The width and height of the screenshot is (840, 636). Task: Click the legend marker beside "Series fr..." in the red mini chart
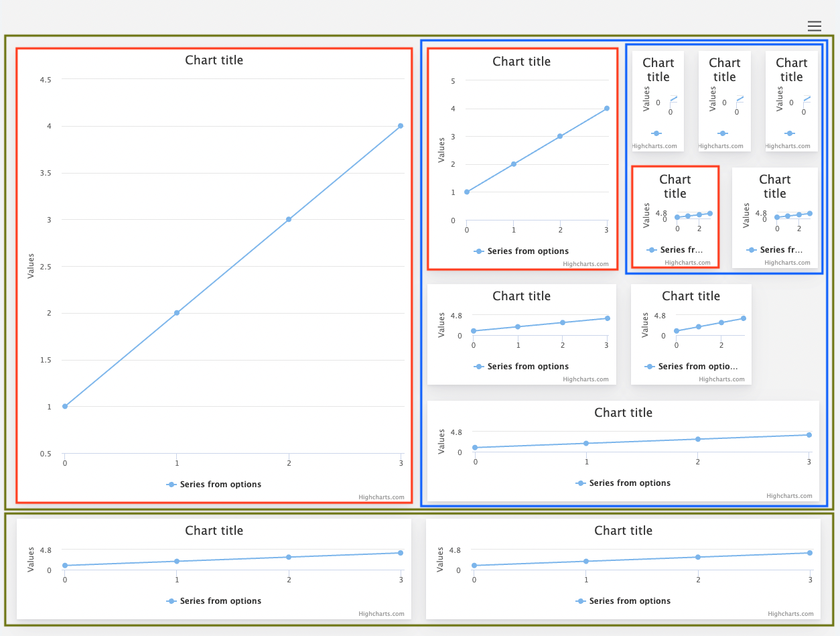(651, 249)
